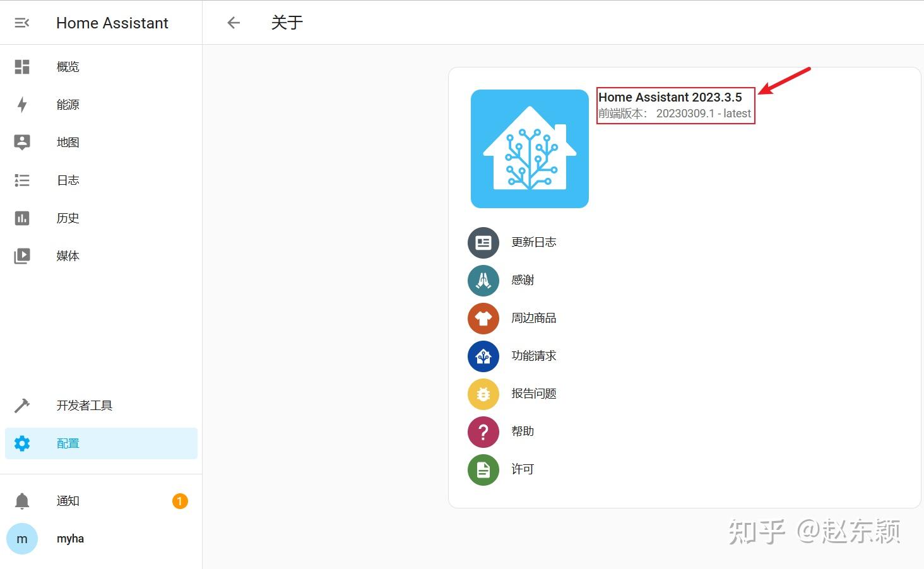
Task: Click the Home Assistant sidebar title
Action: [x=112, y=23]
